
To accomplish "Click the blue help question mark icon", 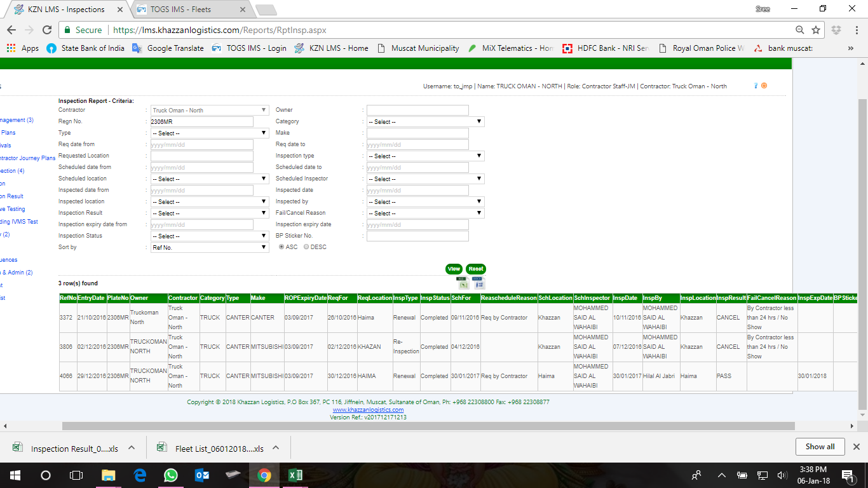I will click(x=756, y=86).
